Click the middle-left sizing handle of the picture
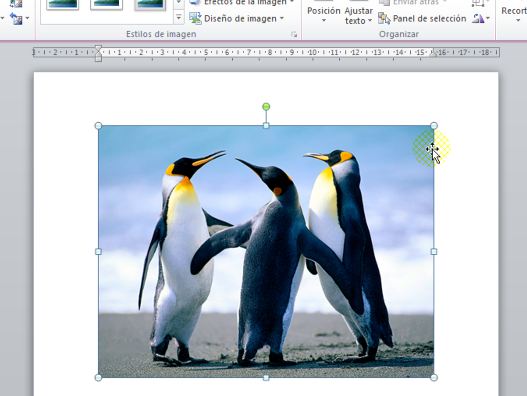Viewport: 527px width, 396px height. pos(98,251)
